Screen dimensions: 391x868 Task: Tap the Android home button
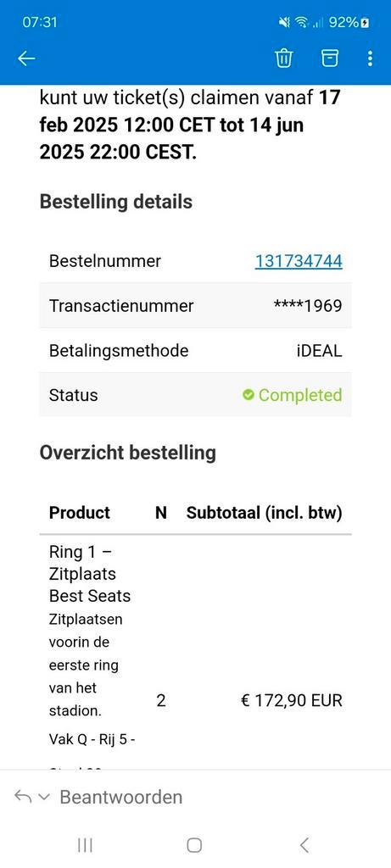tap(194, 845)
